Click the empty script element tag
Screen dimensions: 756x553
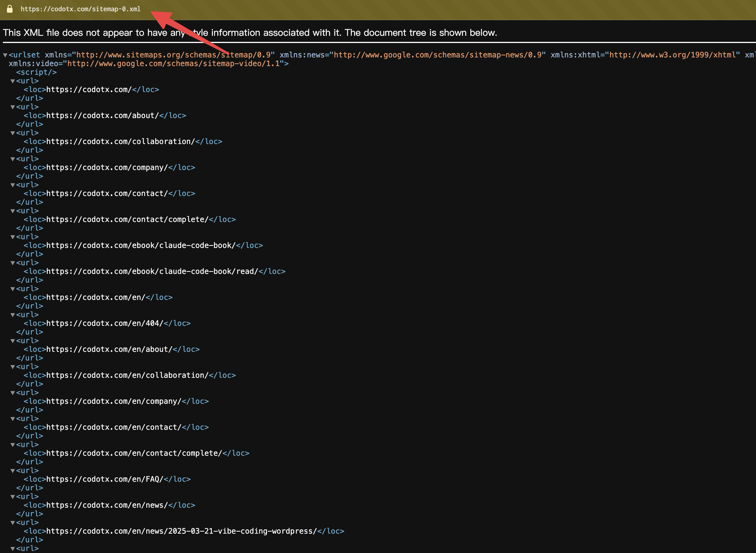coord(37,72)
